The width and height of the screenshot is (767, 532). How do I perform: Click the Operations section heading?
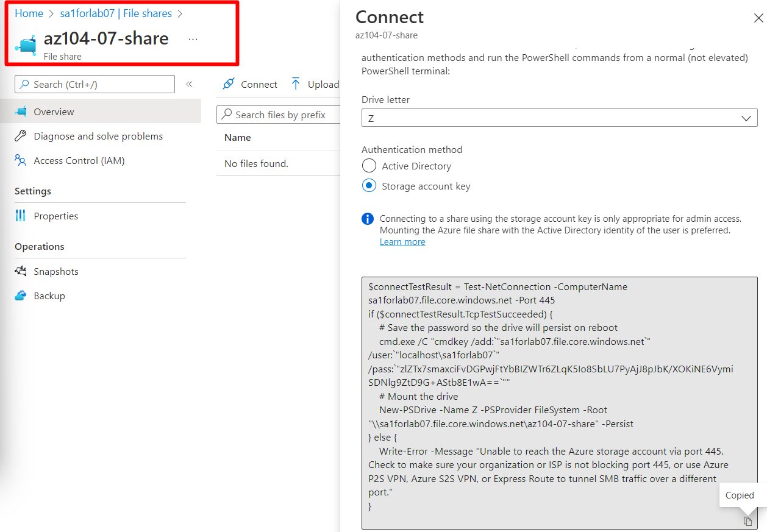[x=40, y=247]
